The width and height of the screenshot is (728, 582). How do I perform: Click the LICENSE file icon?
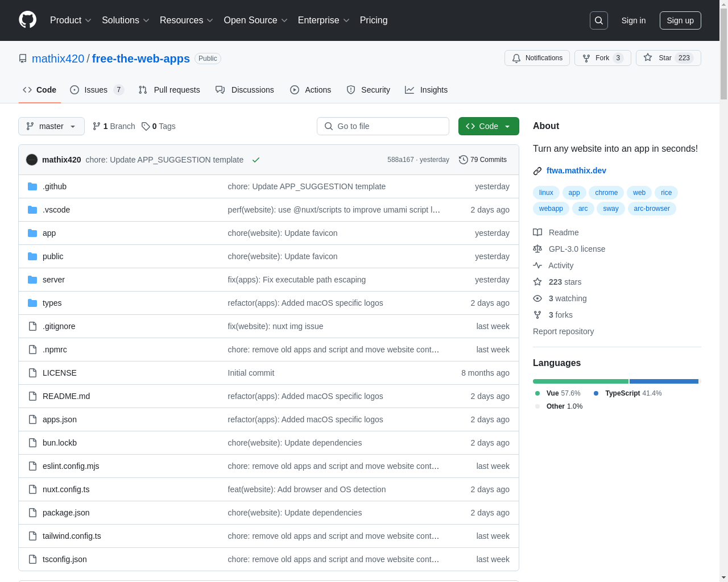click(x=32, y=373)
